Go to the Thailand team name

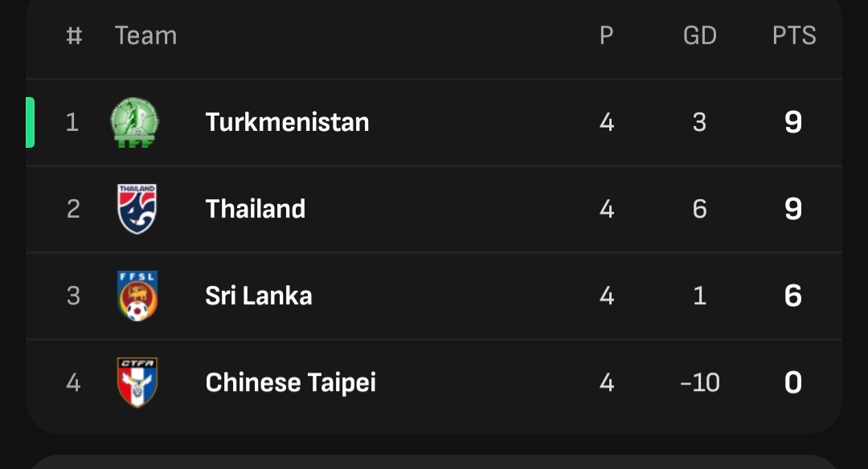(256, 209)
